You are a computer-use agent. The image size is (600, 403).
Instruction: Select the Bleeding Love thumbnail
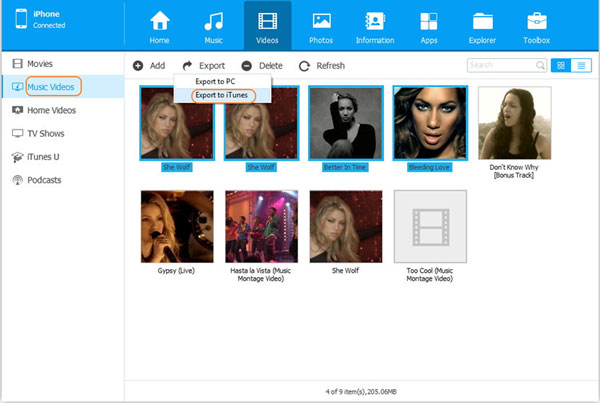(430, 123)
